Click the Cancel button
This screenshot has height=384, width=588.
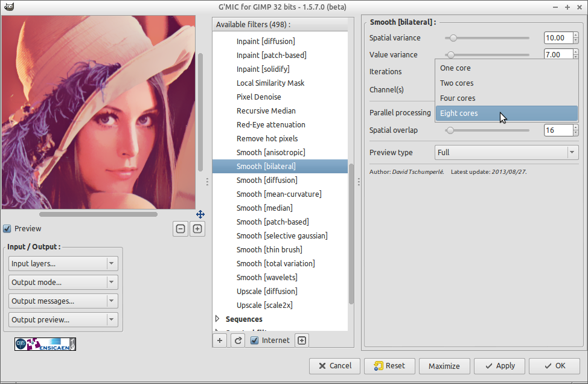(334, 366)
